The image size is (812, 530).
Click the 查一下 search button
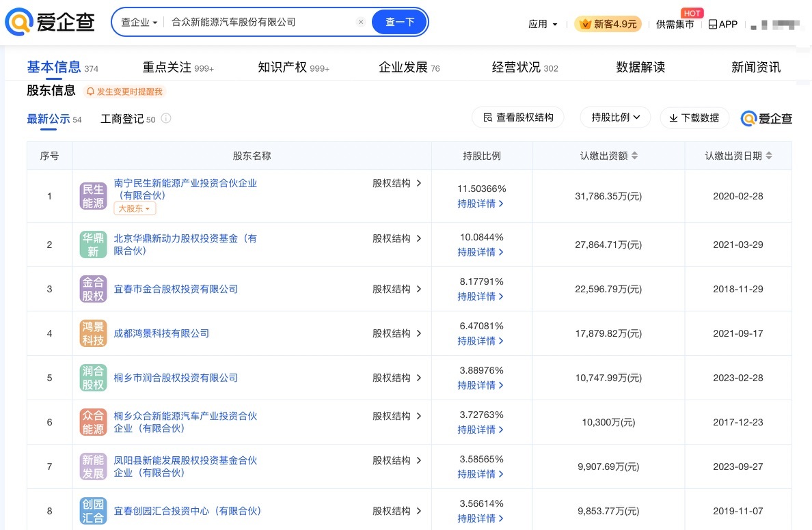click(x=400, y=22)
